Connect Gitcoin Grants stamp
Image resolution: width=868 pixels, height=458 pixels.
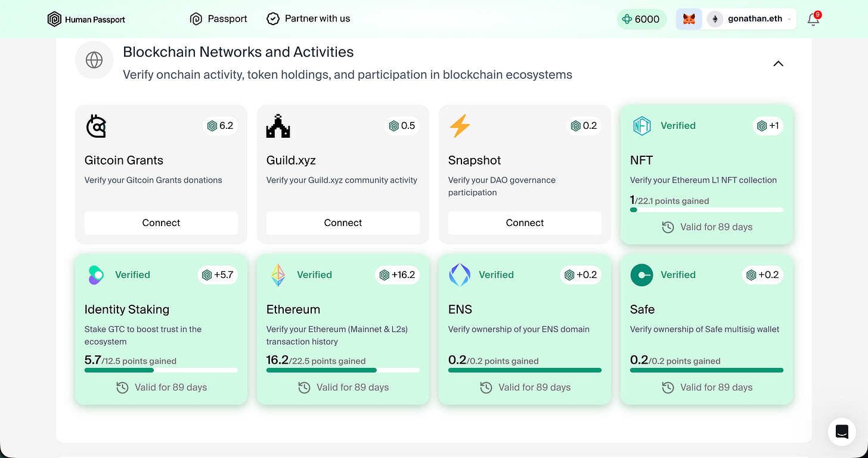161,223
